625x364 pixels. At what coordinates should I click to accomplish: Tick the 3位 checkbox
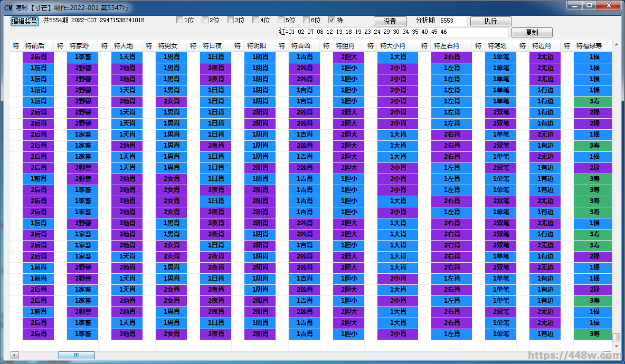(230, 21)
